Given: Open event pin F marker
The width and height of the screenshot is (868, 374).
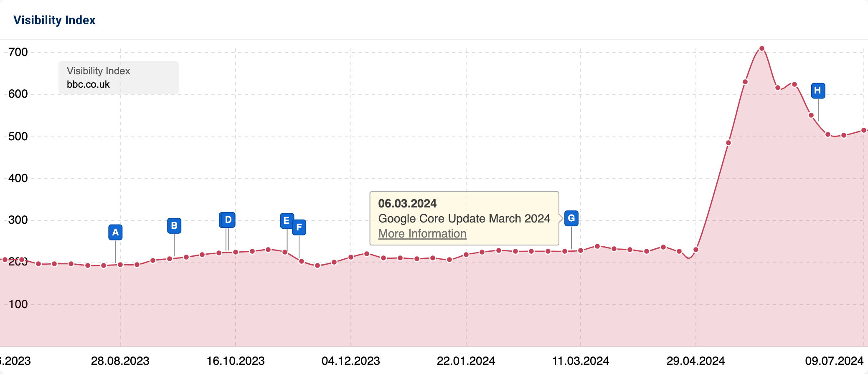Looking at the screenshot, I should [x=299, y=227].
